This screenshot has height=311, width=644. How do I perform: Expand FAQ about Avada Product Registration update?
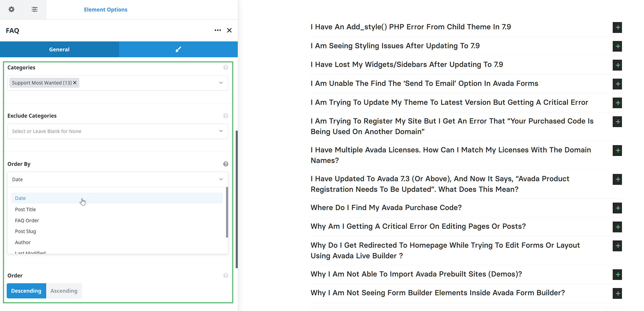(x=617, y=179)
